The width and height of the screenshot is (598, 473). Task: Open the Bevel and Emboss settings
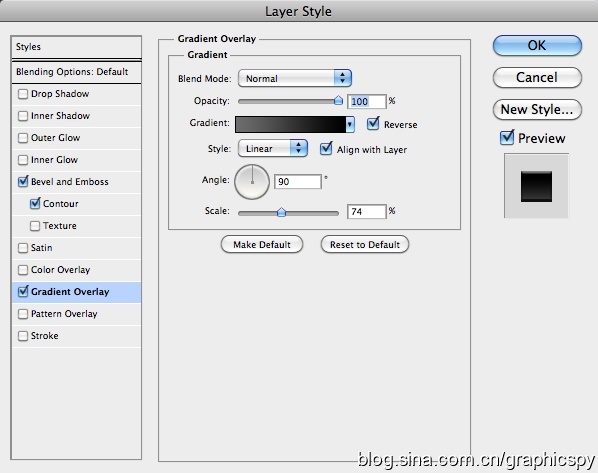(x=76, y=182)
